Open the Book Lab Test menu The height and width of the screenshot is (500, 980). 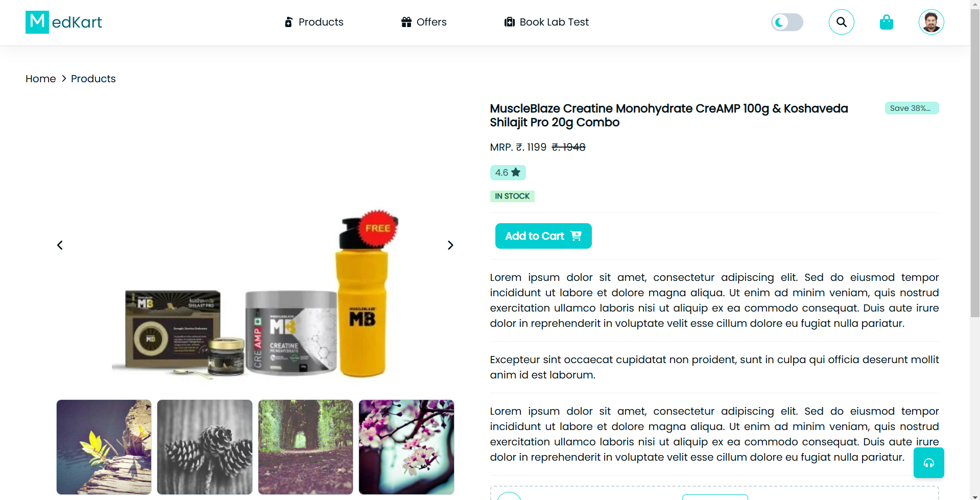pos(546,22)
